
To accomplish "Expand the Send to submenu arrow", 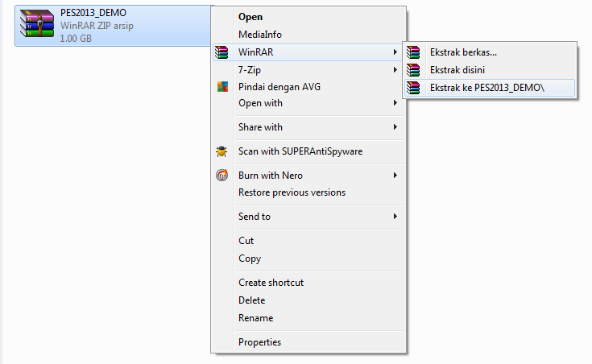I will (395, 217).
